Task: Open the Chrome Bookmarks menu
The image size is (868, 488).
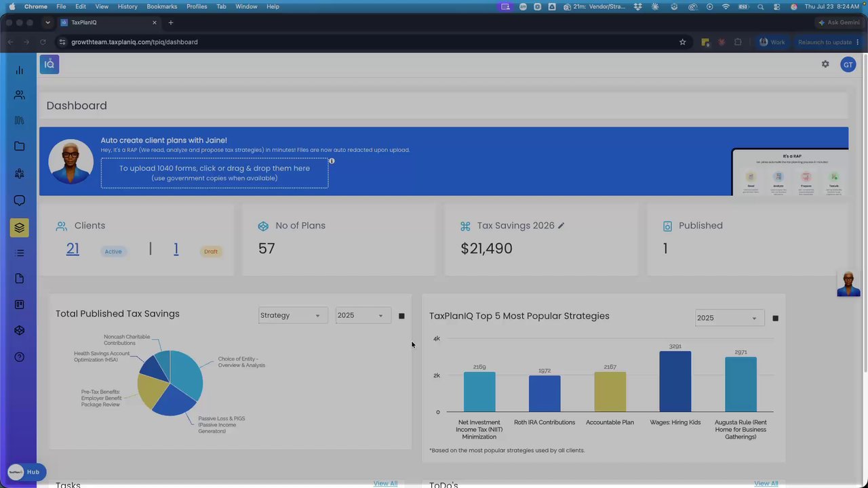Action: coord(161,7)
